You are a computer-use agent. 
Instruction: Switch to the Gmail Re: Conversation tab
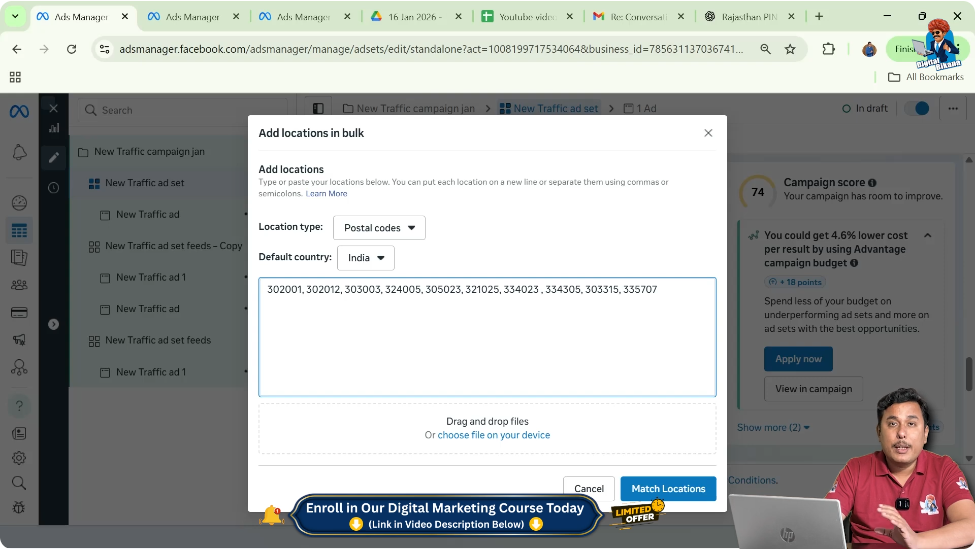point(638,17)
